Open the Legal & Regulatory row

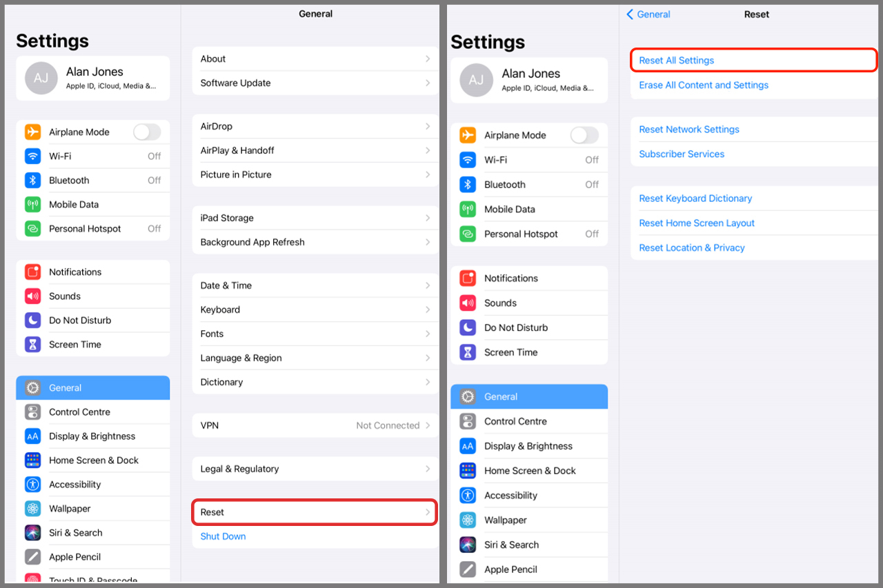coord(315,469)
